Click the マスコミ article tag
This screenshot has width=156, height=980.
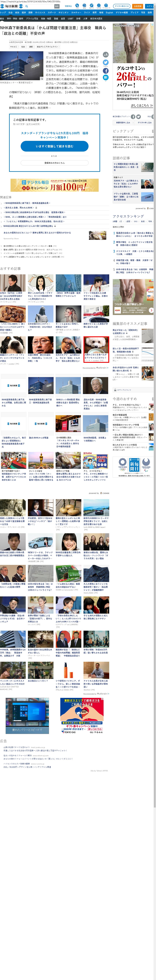(x=14, y=47)
